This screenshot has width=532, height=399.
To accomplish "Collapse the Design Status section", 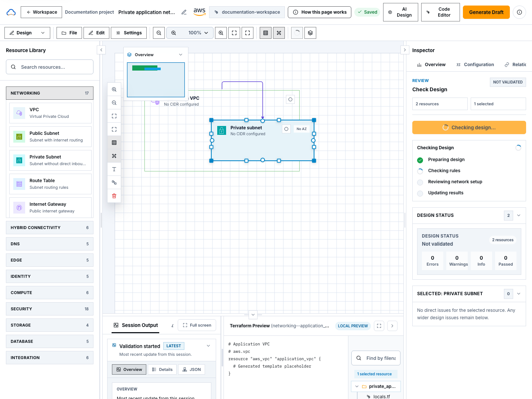I will pos(519,215).
